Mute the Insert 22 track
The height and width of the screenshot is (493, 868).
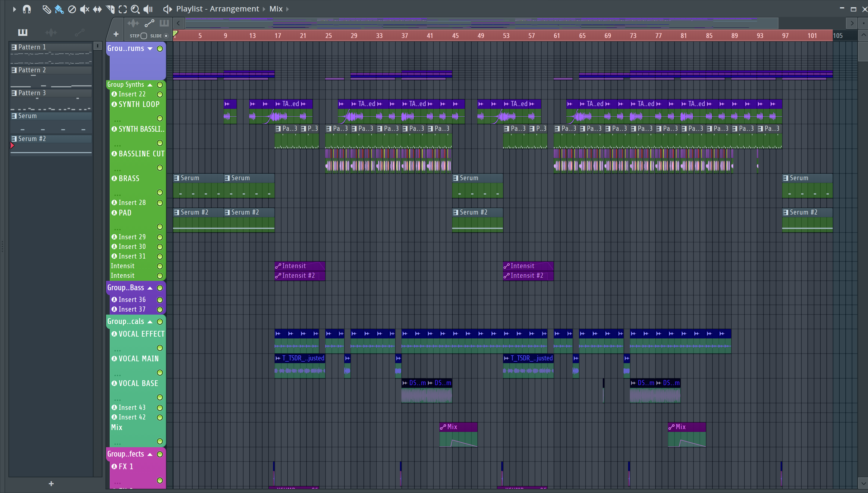[x=160, y=94]
